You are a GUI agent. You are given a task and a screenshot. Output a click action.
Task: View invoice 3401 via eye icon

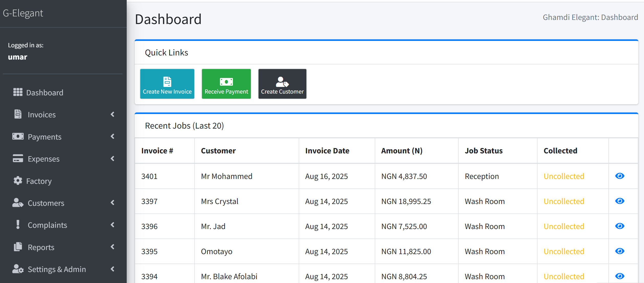click(x=619, y=176)
